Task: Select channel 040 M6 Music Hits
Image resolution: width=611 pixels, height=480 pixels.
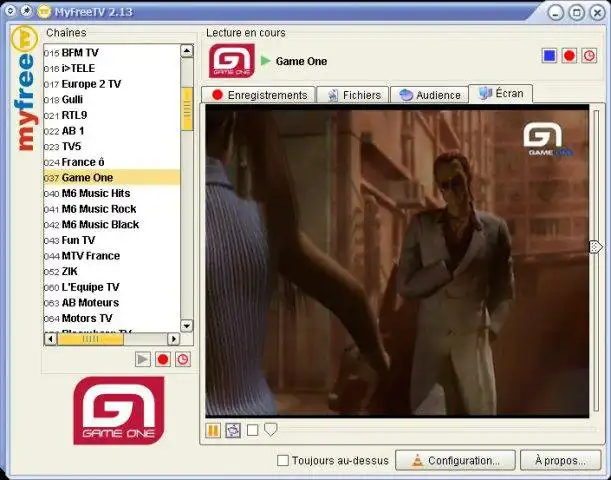Action: pyautogui.click(x=111, y=193)
